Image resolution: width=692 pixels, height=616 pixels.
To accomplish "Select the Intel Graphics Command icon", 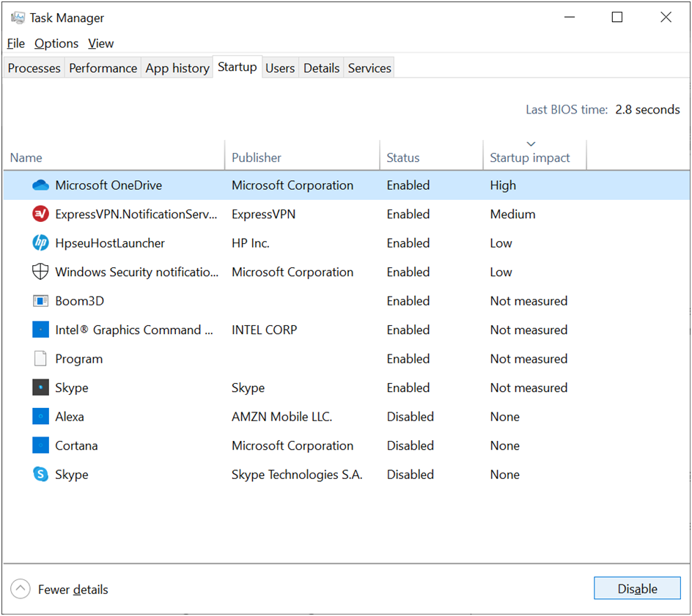I will pyautogui.click(x=40, y=330).
